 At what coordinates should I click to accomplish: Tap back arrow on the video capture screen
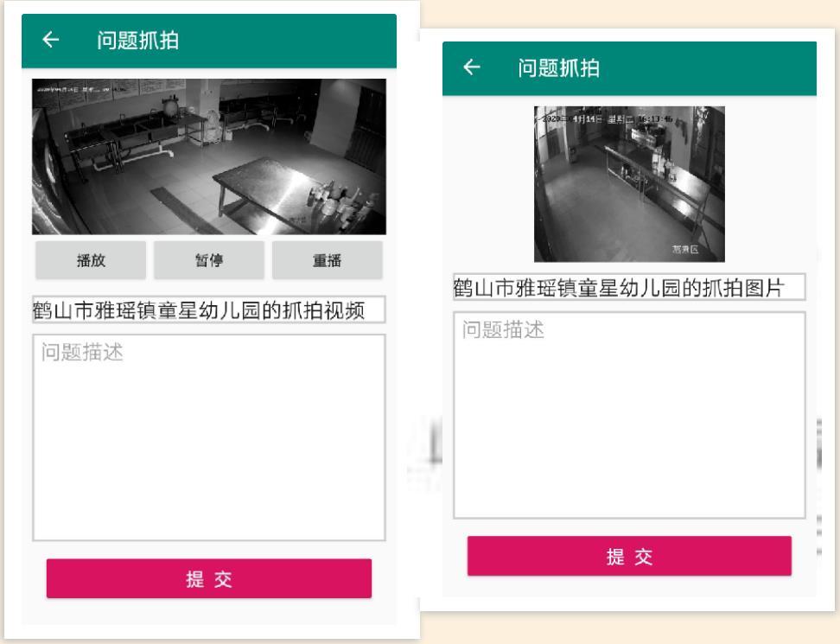51,41
